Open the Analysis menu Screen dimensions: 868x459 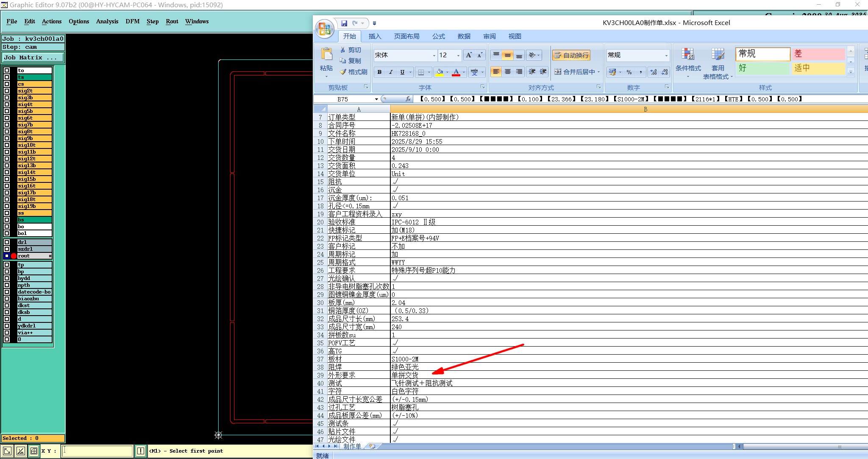[107, 21]
